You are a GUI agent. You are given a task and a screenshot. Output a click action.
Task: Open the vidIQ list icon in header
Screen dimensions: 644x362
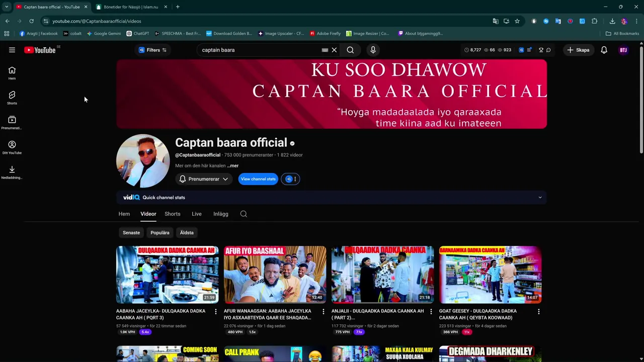[529, 50]
